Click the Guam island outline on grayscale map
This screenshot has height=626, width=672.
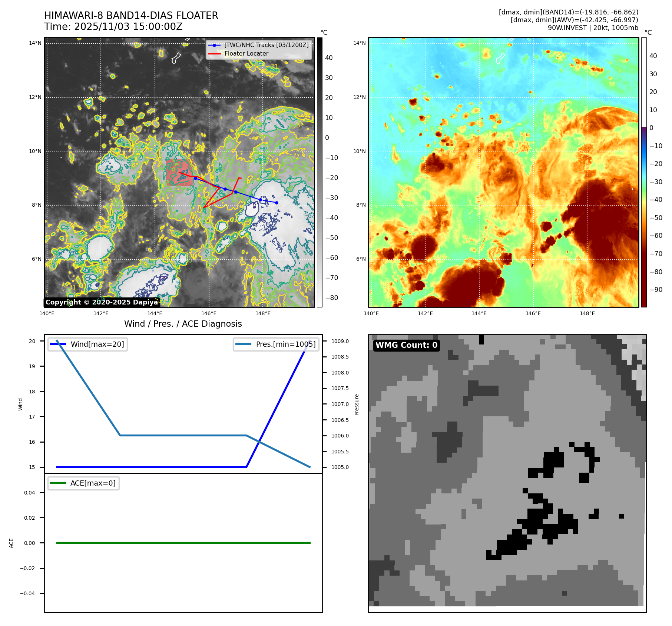pyautogui.click(x=176, y=58)
